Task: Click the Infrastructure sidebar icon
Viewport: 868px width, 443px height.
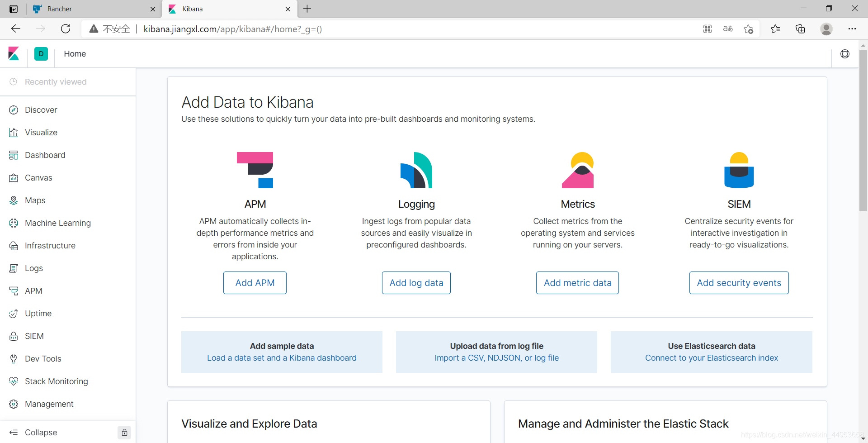Action: tap(14, 246)
